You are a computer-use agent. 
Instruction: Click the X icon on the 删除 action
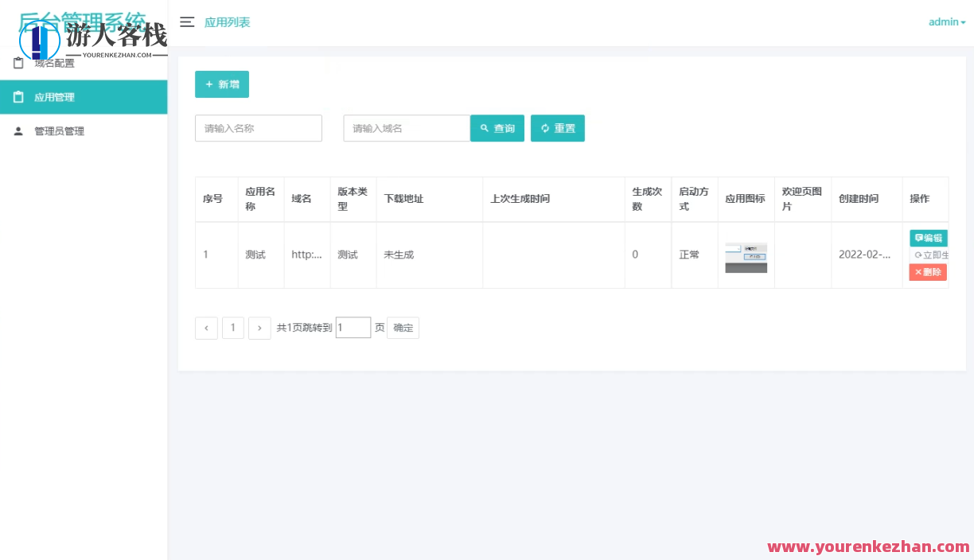click(917, 272)
